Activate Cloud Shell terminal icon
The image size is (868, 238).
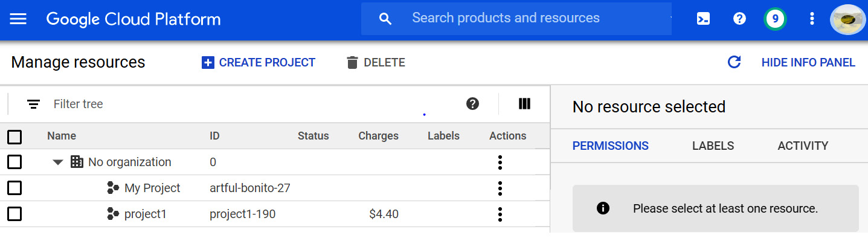(703, 19)
